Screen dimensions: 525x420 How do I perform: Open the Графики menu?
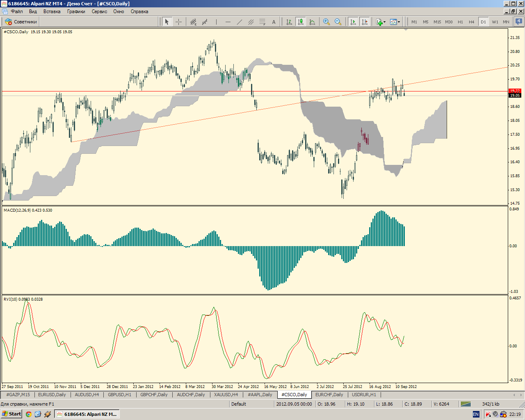(76, 11)
